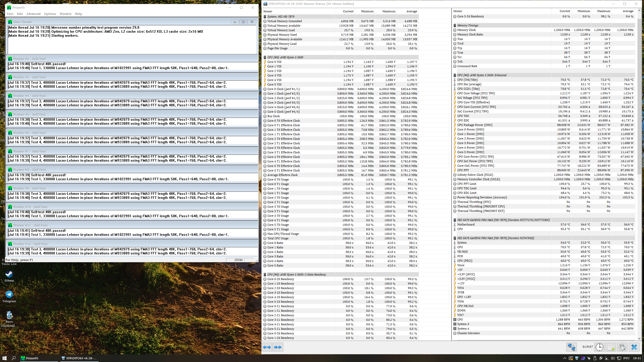Show hidden system tray icons
The height and width of the screenshot is (362, 644).
pos(565,358)
